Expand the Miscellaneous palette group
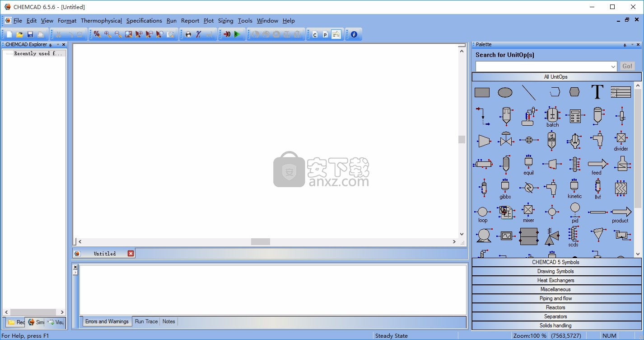 [x=556, y=289]
